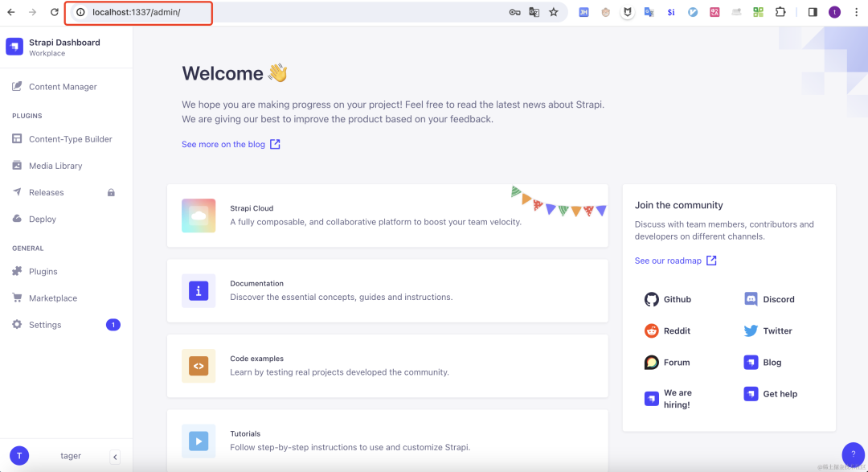Click the Documentation info icon

[x=199, y=291]
